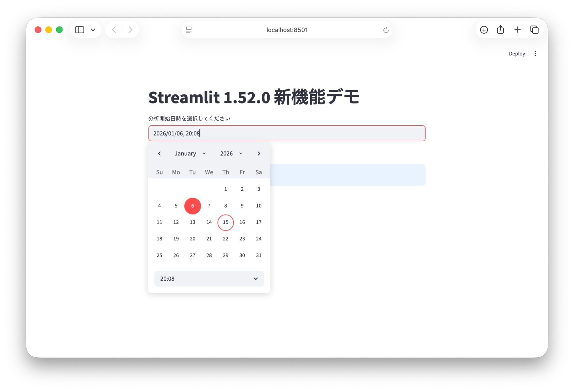Select January 31 on the calendar

[x=258, y=255]
